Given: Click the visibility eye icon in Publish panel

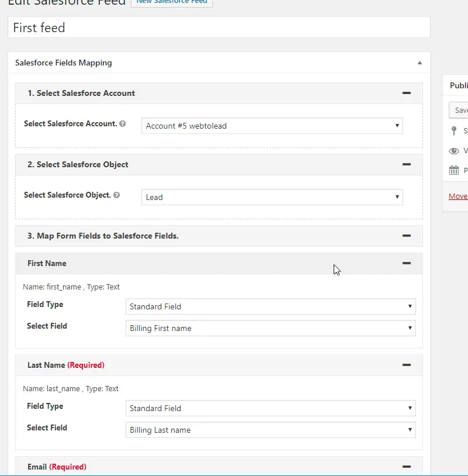Looking at the screenshot, I should [454, 151].
